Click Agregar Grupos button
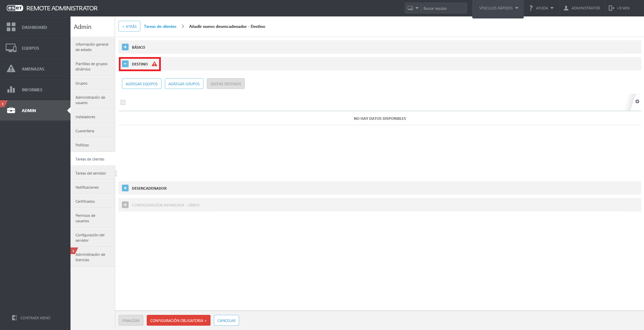The image size is (644, 330). (x=184, y=84)
